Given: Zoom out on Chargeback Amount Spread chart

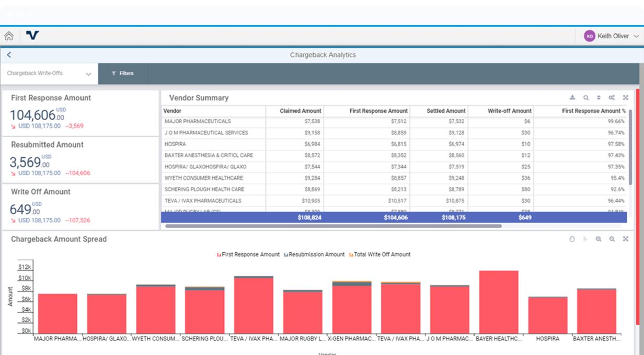Looking at the screenshot, I should pos(612,239).
